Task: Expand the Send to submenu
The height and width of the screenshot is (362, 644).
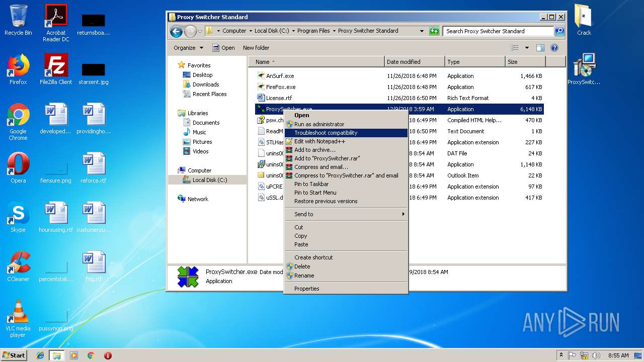Action: click(x=346, y=214)
